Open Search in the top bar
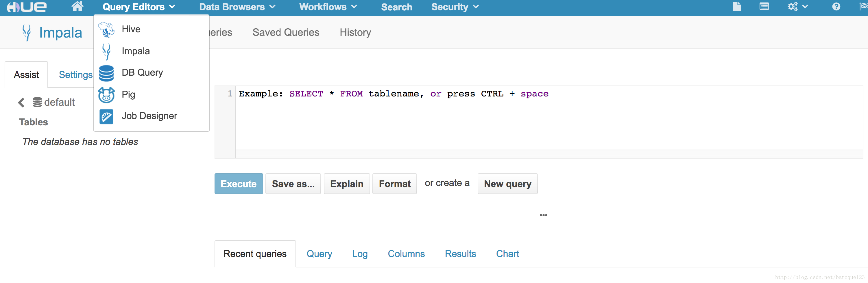 tap(396, 7)
